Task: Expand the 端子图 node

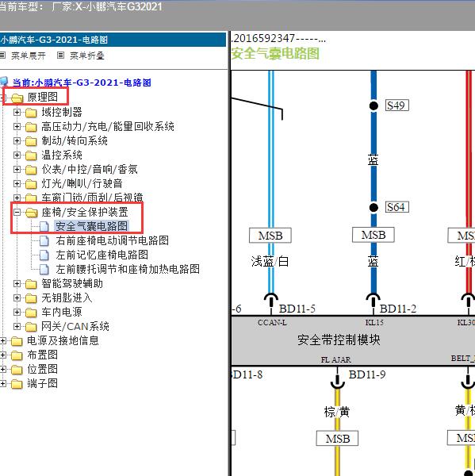Action: pos(2,383)
